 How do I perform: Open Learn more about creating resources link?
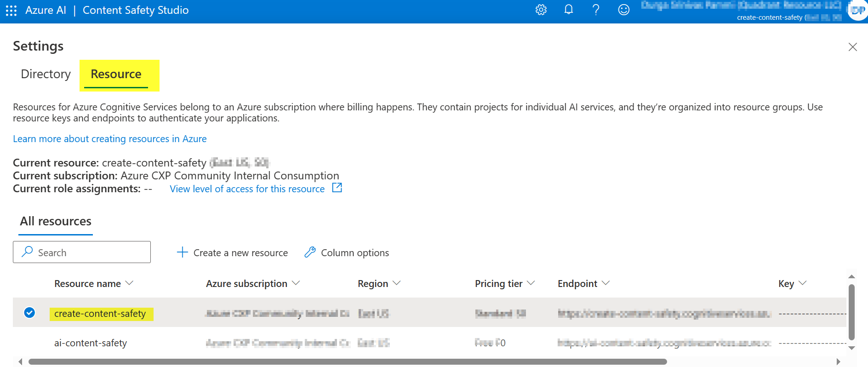tap(110, 139)
